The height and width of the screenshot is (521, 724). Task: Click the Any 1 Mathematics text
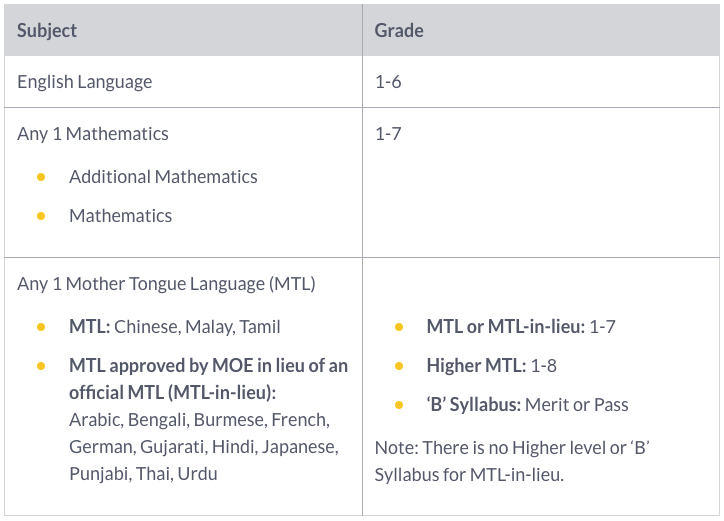click(93, 133)
